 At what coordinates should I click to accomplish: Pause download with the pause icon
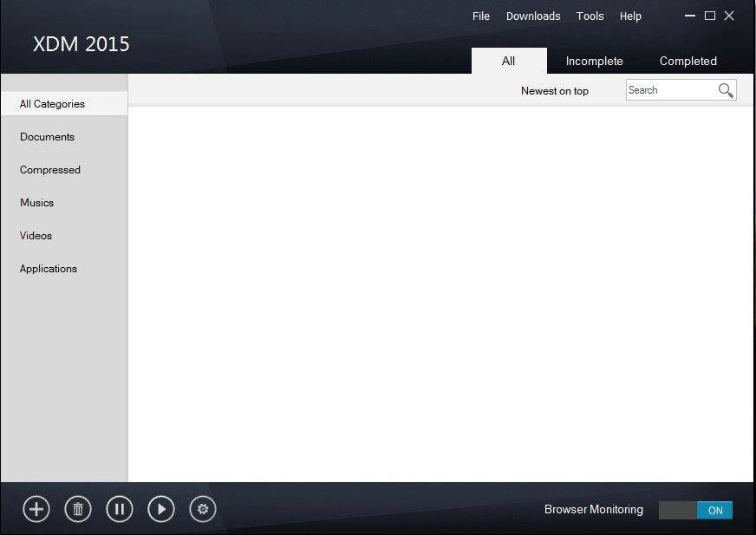click(x=120, y=509)
